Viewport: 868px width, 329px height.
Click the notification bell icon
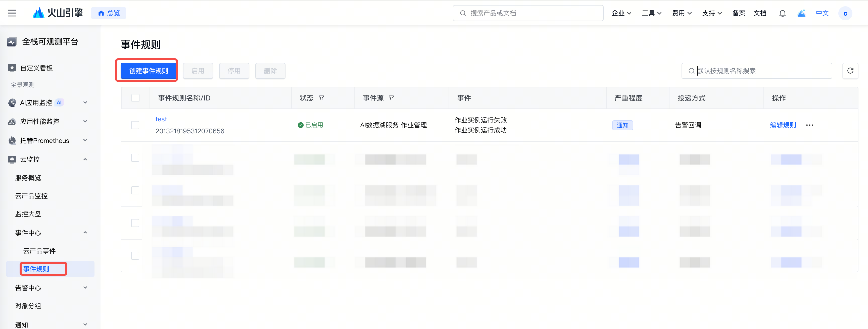(782, 13)
